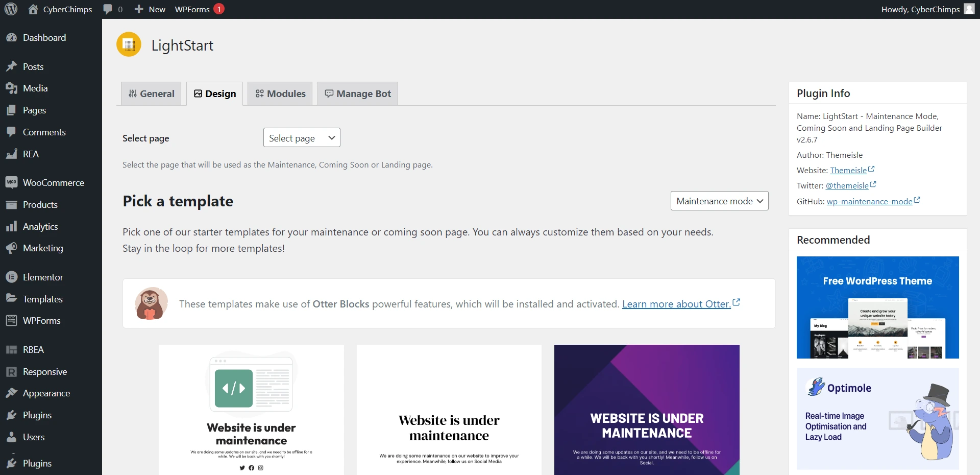
Task: Click the Comments icon in sidebar
Action: point(11,132)
